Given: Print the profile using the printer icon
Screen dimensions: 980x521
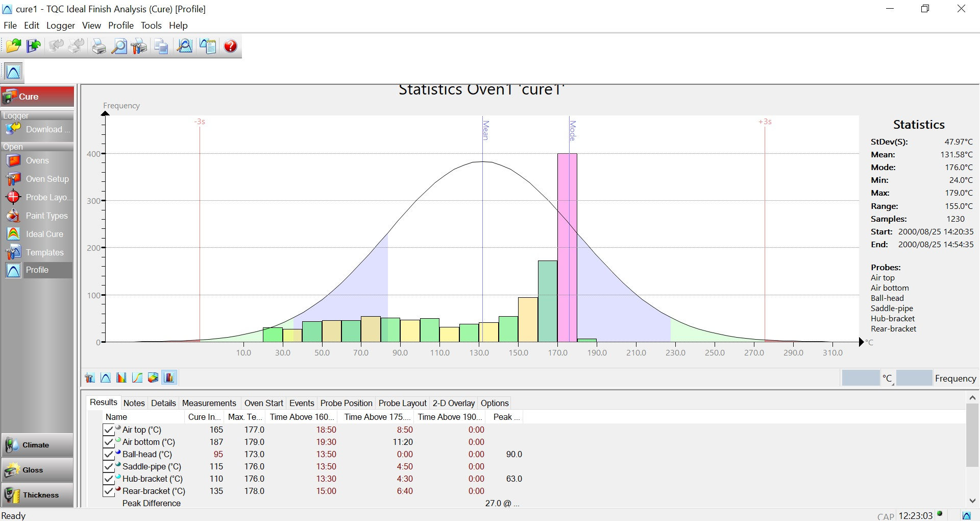Looking at the screenshot, I should (99, 46).
